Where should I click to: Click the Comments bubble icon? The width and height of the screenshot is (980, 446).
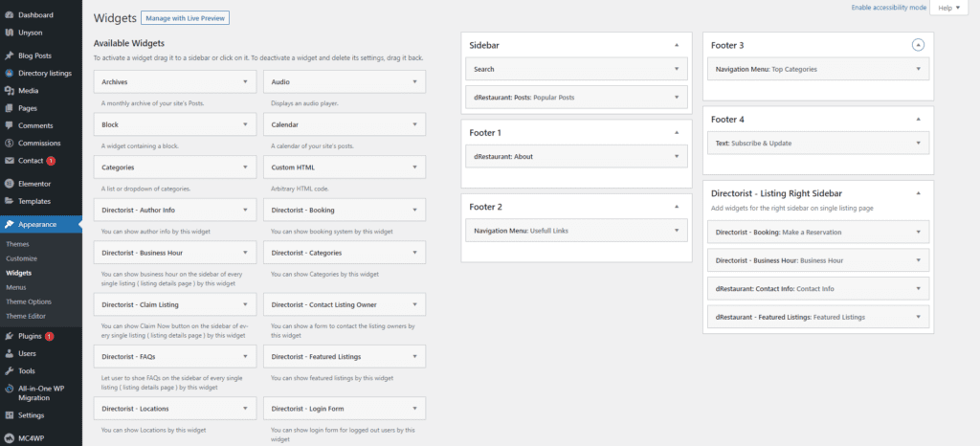pyautogui.click(x=9, y=125)
